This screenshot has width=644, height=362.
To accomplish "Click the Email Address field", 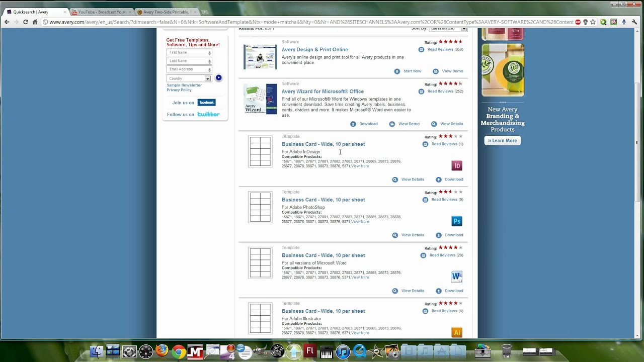I will click(x=189, y=69).
